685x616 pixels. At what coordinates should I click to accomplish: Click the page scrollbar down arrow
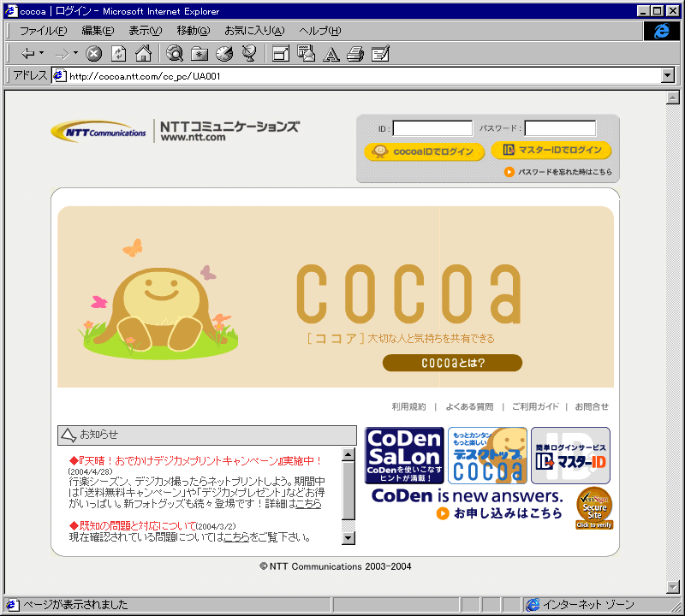click(x=673, y=587)
